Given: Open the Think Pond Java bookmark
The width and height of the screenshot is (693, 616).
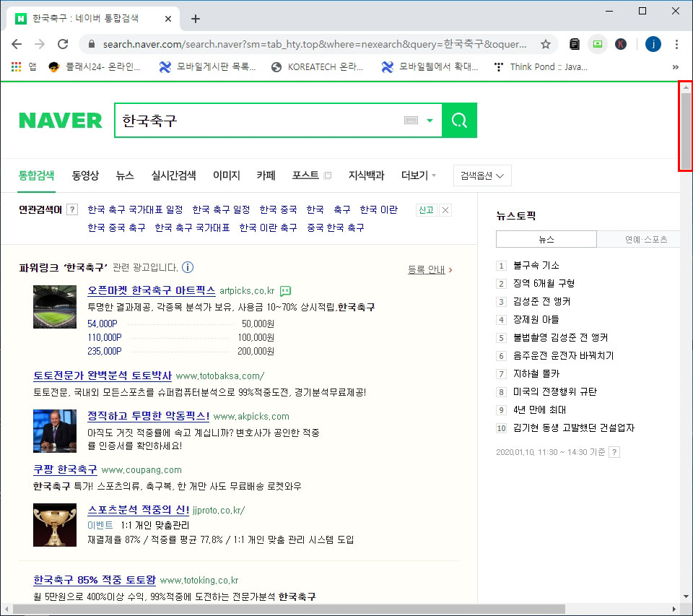Looking at the screenshot, I should coord(541,66).
